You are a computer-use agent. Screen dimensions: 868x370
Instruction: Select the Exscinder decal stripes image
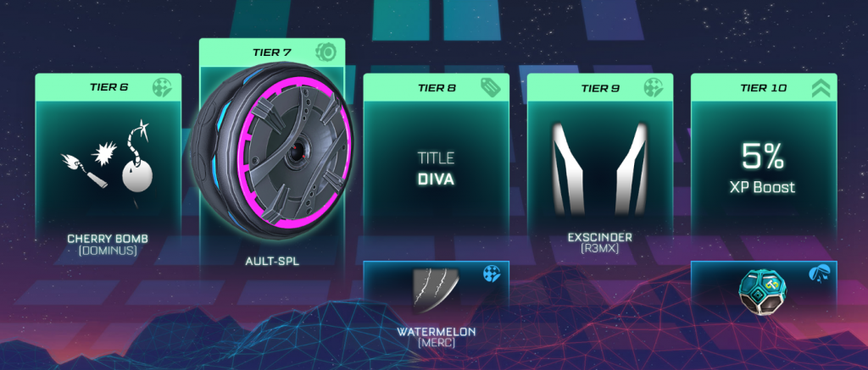(x=600, y=168)
